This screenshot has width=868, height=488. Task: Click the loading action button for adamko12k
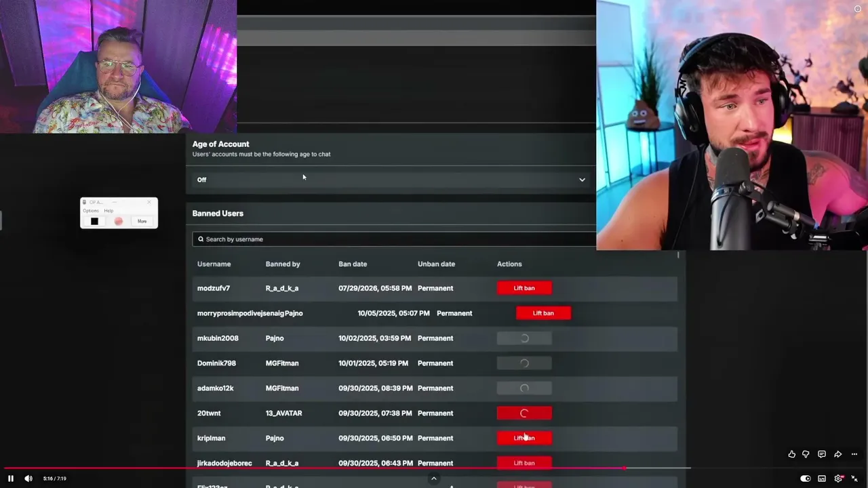coord(524,388)
